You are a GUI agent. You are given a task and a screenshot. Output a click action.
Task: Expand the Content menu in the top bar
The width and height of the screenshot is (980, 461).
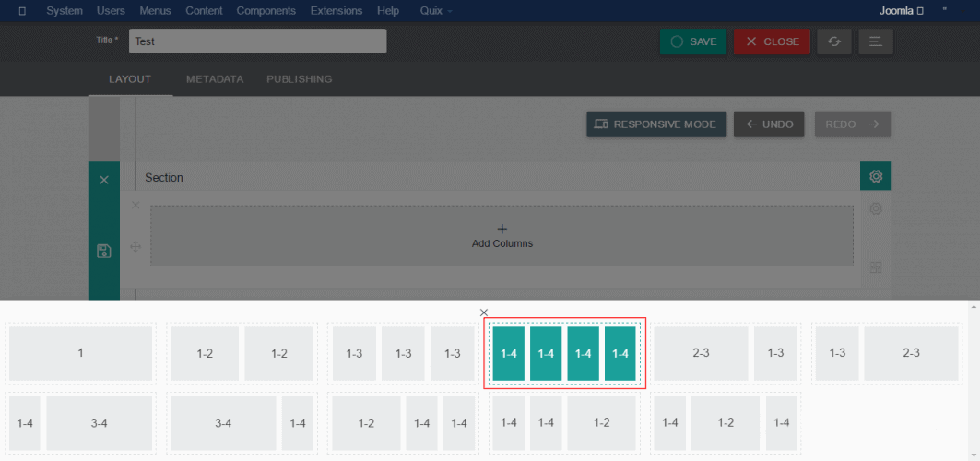204,11
